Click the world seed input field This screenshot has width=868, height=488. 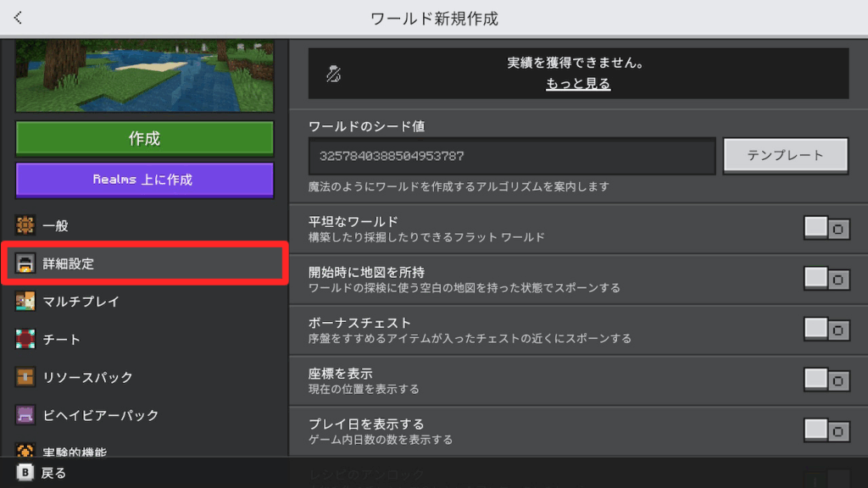[512, 157]
